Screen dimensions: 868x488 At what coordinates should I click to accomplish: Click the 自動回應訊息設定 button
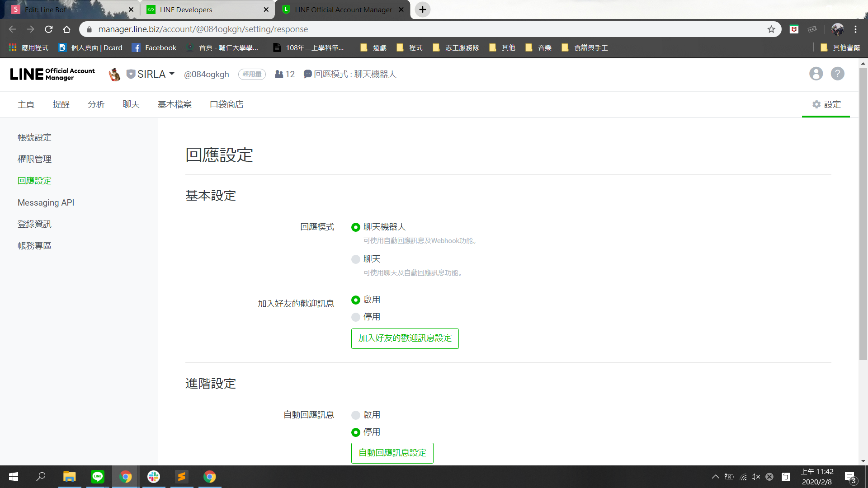click(x=392, y=453)
